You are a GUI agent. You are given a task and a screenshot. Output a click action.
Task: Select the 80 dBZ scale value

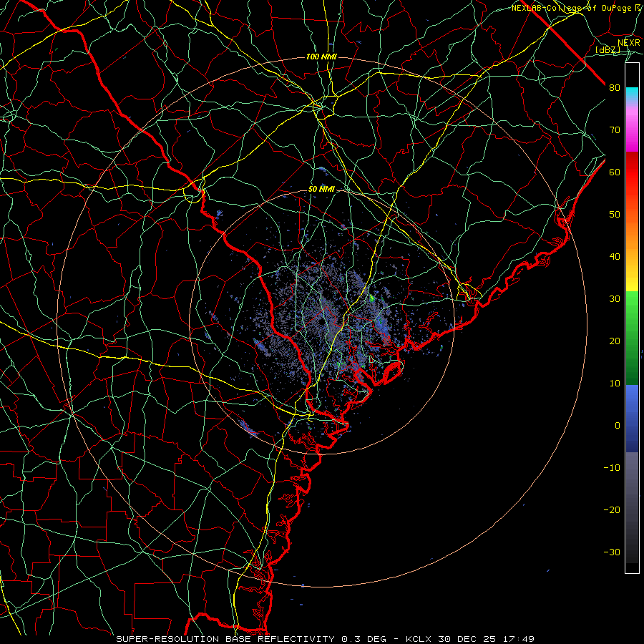click(615, 88)
